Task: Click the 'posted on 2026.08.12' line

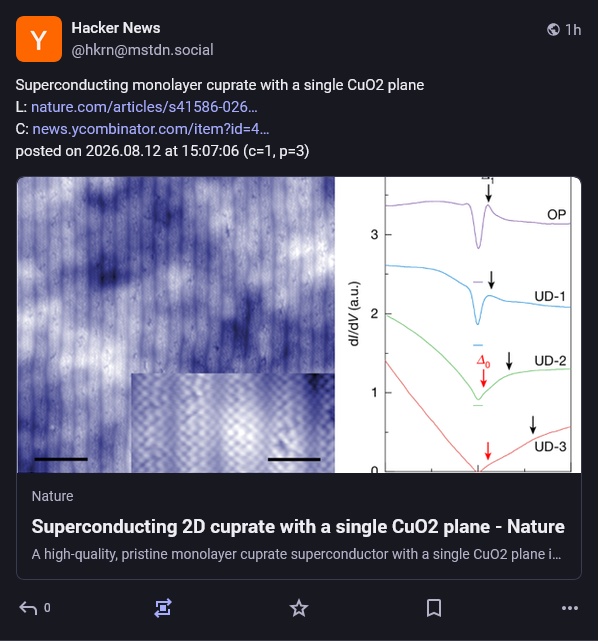Action: [162, 151]
